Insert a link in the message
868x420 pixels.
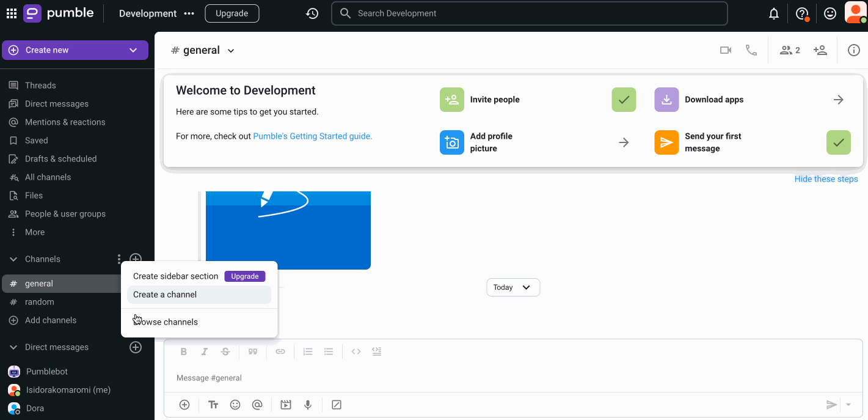(x=280, y=352)
